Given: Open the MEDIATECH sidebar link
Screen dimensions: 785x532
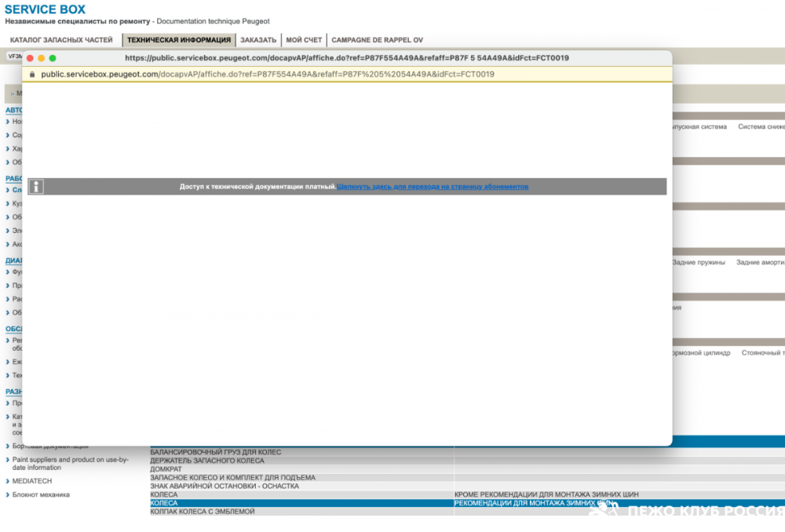Looking at the screenshot, I should point(33,480).
